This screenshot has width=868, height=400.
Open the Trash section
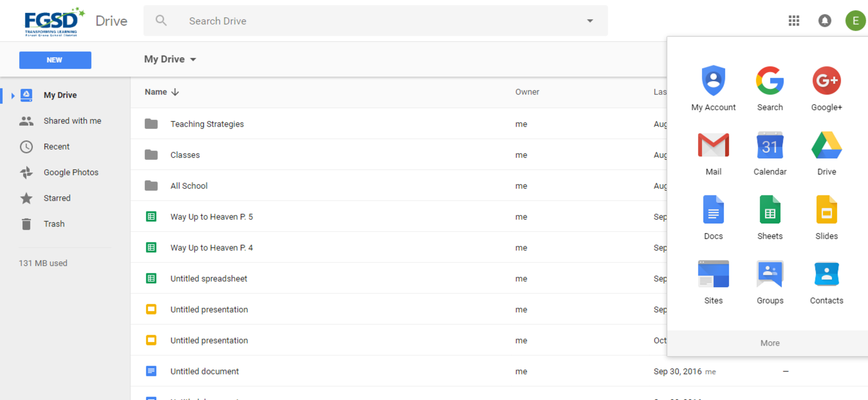54,224
